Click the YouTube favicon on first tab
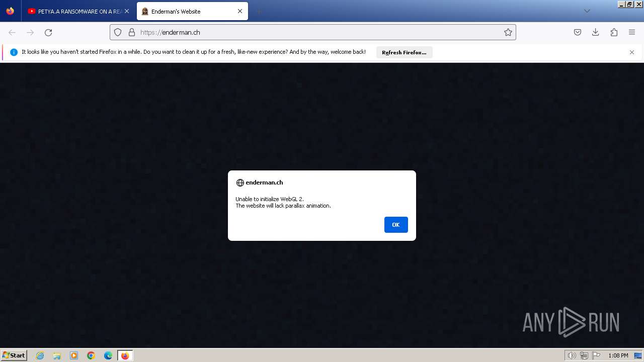The height and width of the screenshot is (362, 644). [32, 11]
